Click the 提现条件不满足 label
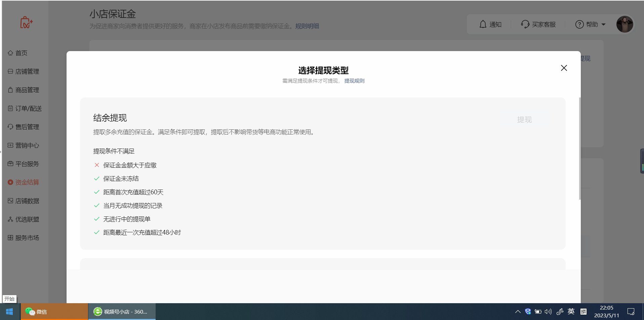The height and width of the screenshot is (320, 644). (114, 151)
